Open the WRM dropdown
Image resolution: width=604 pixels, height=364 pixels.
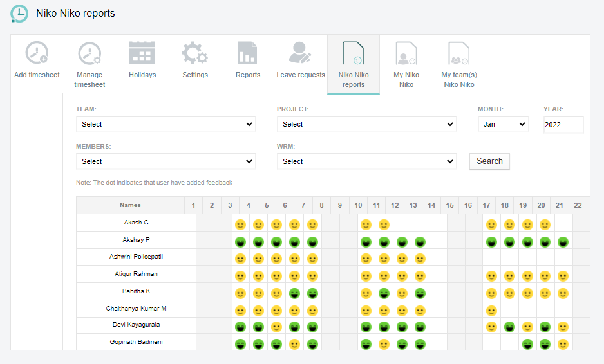366,161
